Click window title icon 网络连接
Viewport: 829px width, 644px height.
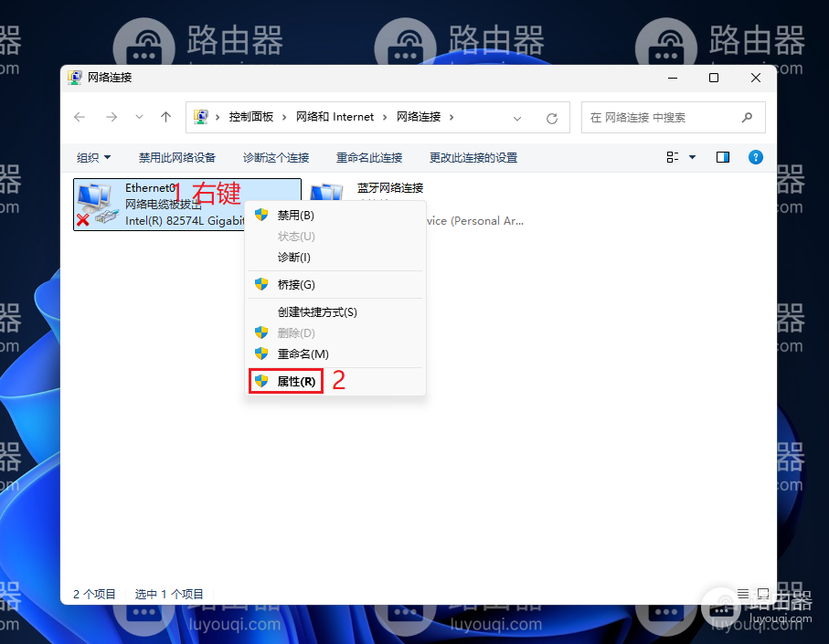click(x=75, y=78)
